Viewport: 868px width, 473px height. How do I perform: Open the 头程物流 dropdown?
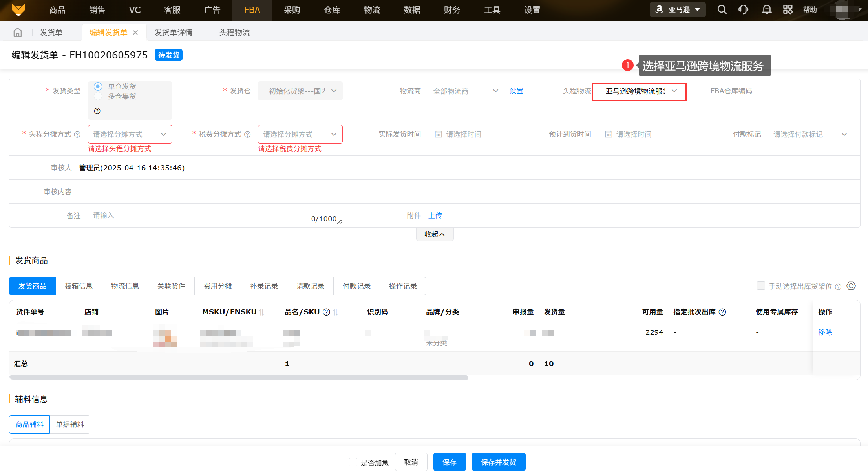pyautogui.click(x=639, y=91)
